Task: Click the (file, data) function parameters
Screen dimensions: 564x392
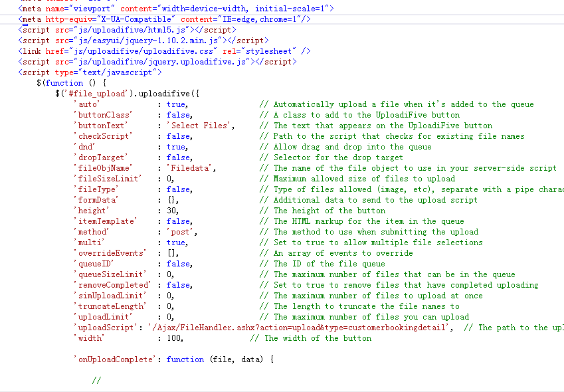Action: click(236, 359)
